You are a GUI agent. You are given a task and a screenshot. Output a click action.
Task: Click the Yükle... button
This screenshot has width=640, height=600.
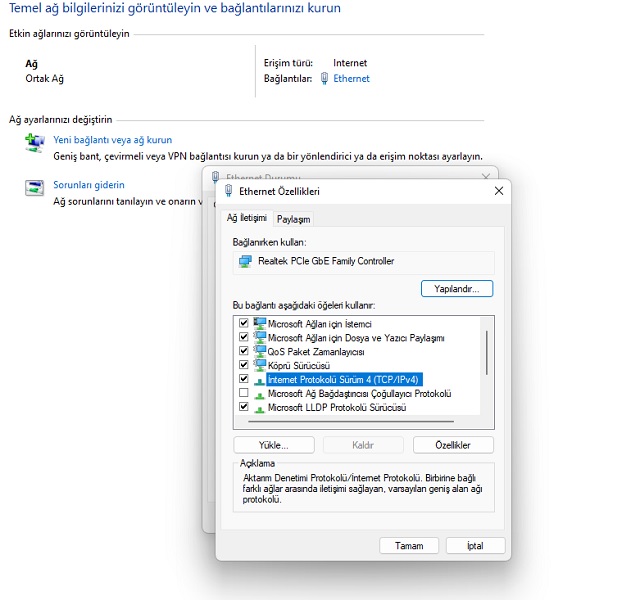pos(273,445)
